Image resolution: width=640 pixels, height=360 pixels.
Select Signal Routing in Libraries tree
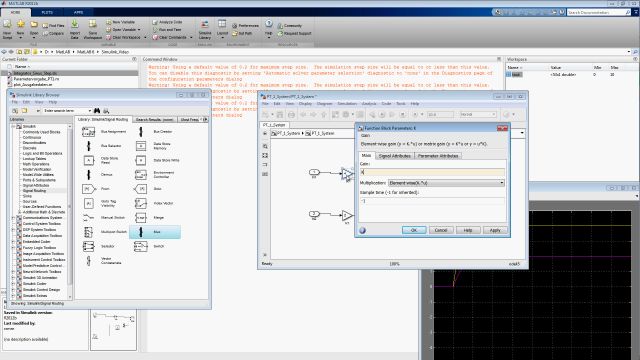point(34,191)
